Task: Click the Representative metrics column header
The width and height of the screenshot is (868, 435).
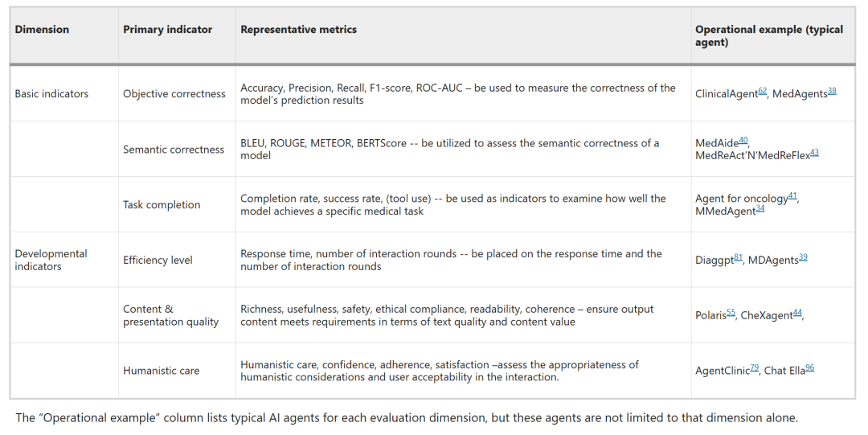Action: pyautogui.click(x=298, y=30)
